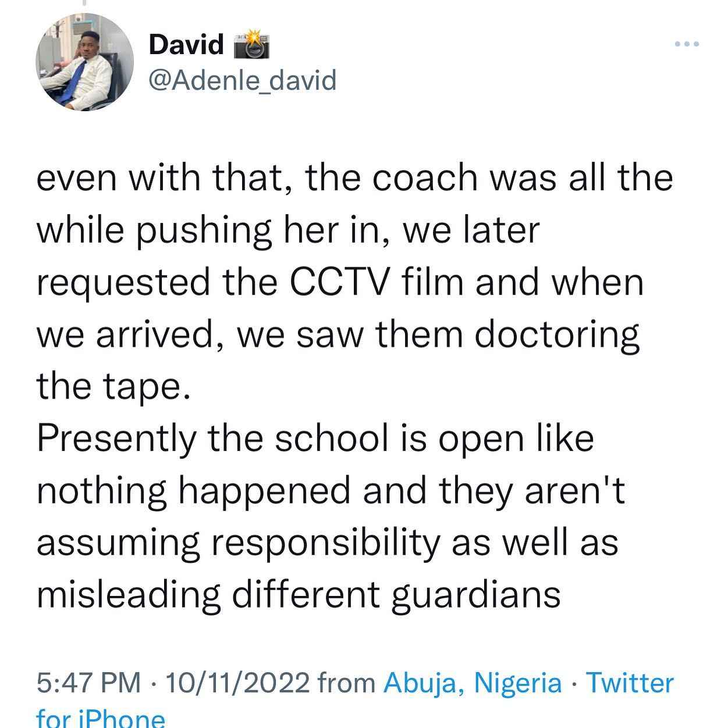Click the word 'doctoring' in the tweet

tap(556, 336)
